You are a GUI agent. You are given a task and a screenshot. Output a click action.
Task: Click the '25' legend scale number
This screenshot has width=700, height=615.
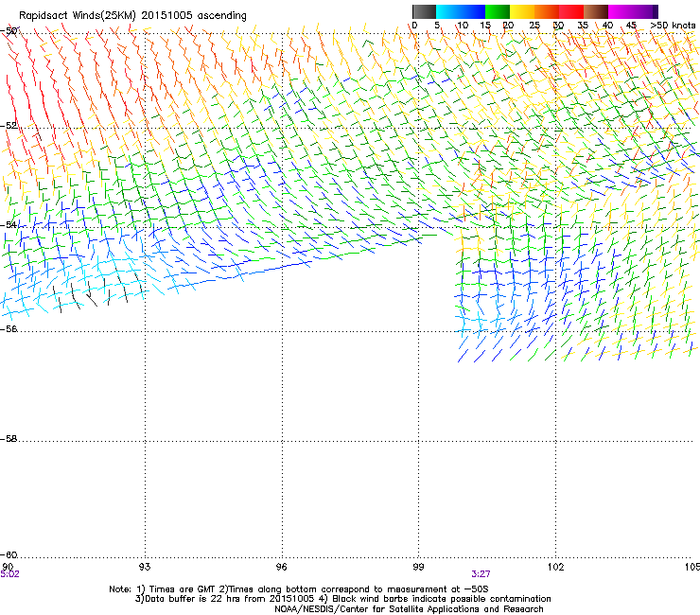coord(534,26)
